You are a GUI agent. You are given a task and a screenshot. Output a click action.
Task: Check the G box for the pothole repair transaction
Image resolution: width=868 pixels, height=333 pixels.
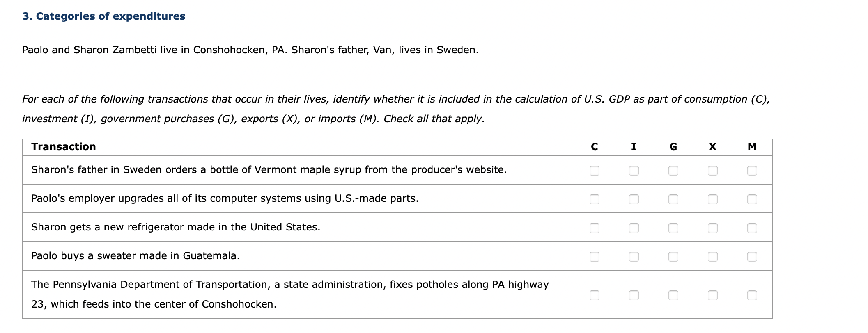click(673, 294)
